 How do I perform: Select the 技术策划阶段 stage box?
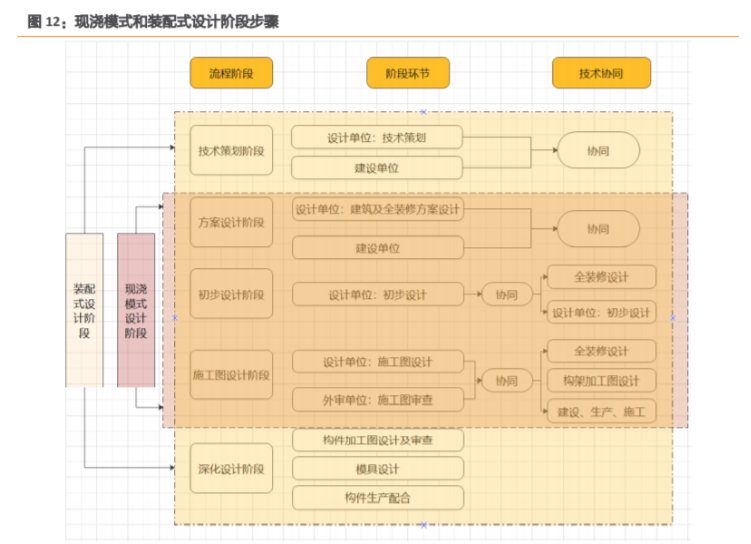231,151
